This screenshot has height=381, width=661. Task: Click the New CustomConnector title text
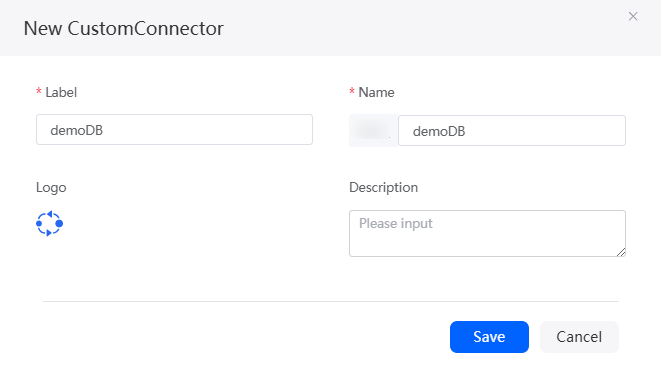click(x=124, y=29)
